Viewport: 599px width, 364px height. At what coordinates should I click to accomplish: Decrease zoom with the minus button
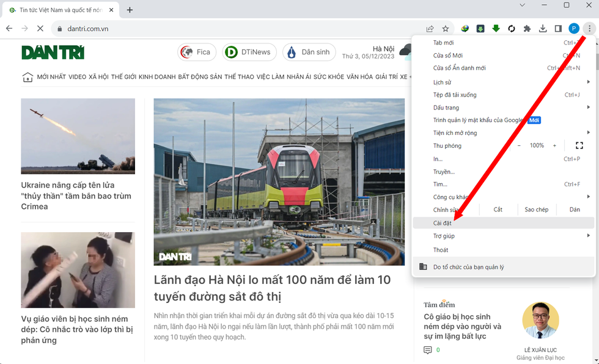click(519, 145)
